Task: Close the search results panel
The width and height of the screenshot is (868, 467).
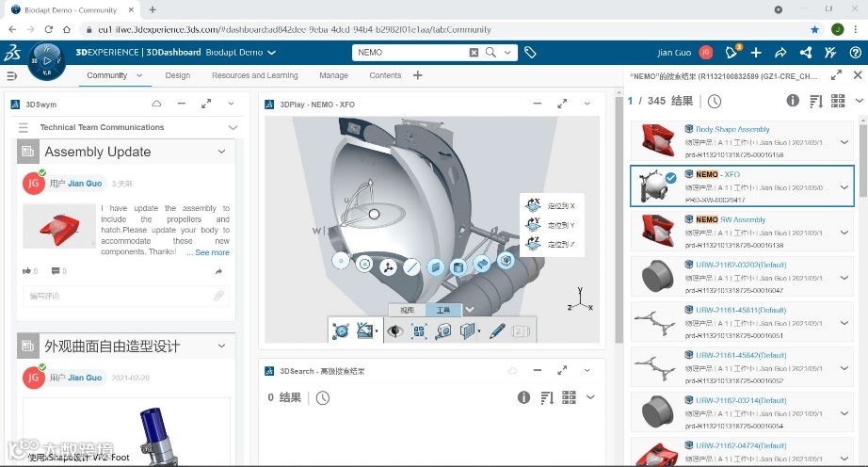Action: coord(858,74)
